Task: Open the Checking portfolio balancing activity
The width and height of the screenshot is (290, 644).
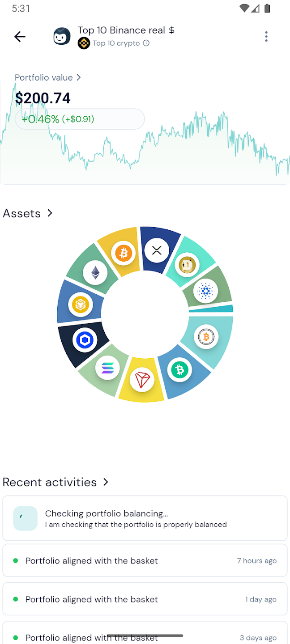Action: pyautogui.click(x=145, y=518)
